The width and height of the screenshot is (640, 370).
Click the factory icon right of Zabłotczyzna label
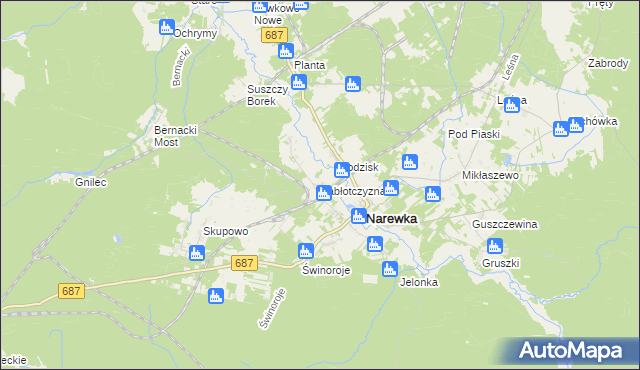[x=391, y=188]
